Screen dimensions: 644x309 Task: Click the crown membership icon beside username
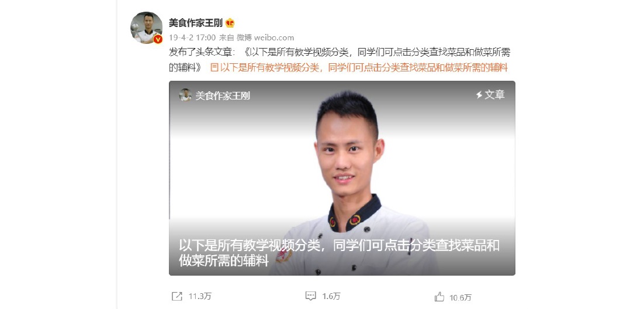[x=230, y=23]
